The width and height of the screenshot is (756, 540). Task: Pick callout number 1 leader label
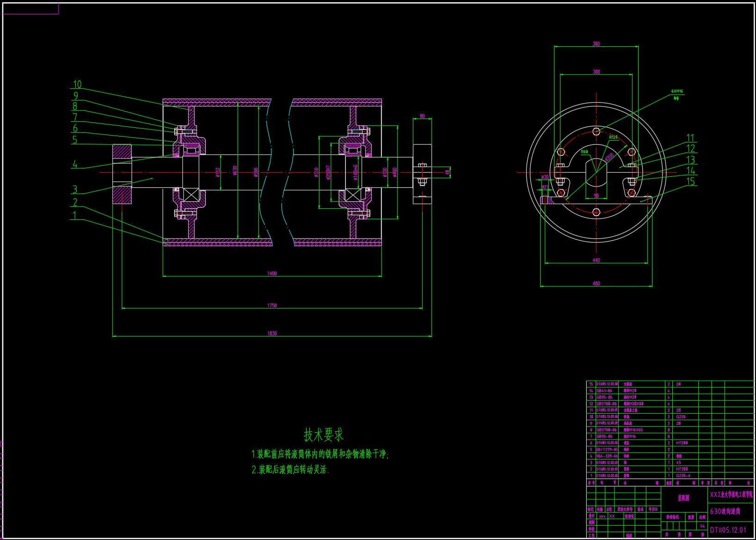(x=74, y=215)
